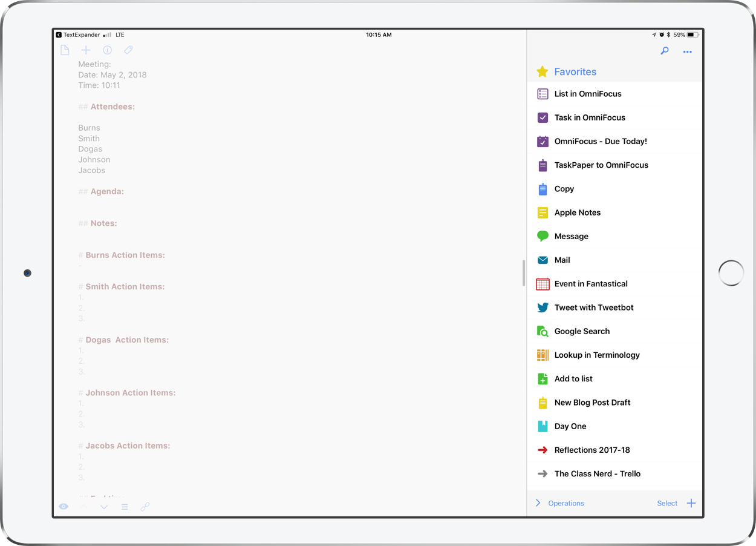Run OmniFocus - Due Today! action
Image resolution: width=756 pixels, height=546 pixels.
[x=614, y=141]
